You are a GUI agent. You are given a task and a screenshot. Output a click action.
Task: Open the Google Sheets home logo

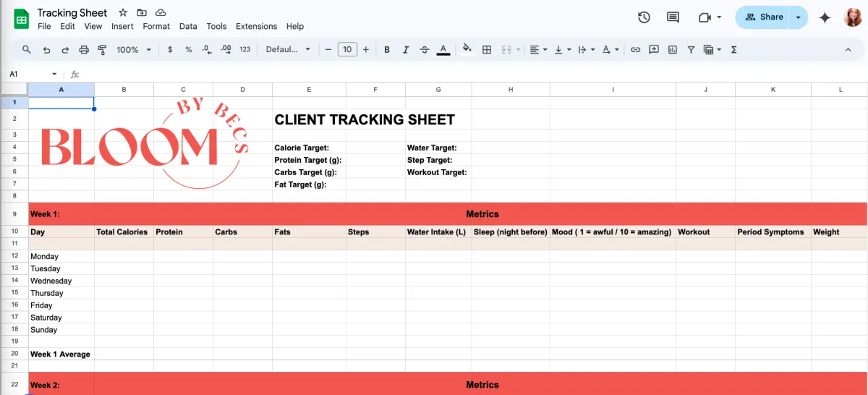(x=22, y=18)
